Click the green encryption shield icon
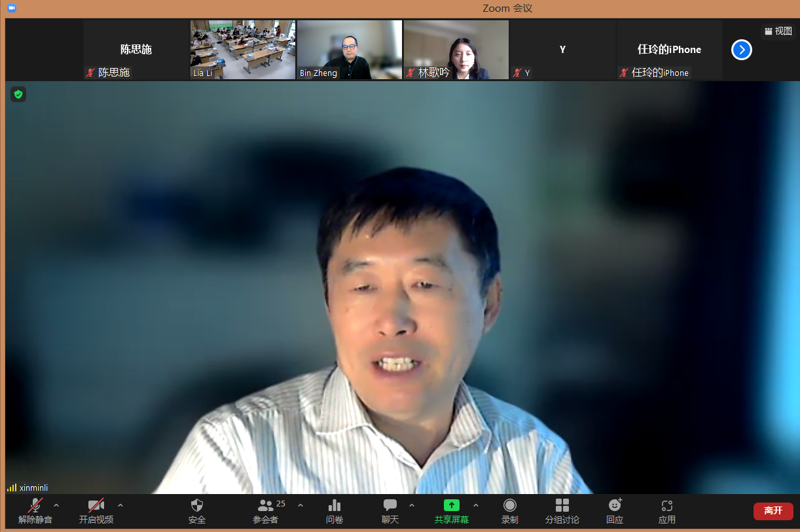The image size is (800, 532). point(18,95)
